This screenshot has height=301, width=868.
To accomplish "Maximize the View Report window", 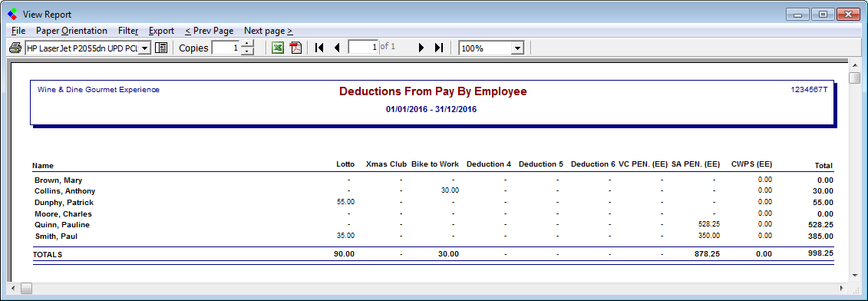I will pyautogui.click(x=823, y=15).
